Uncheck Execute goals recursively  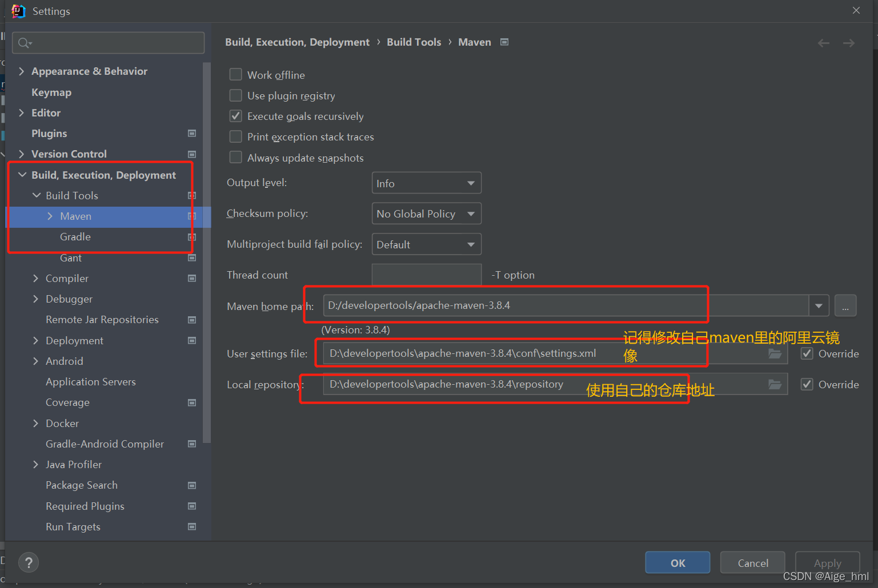(235, 116)
